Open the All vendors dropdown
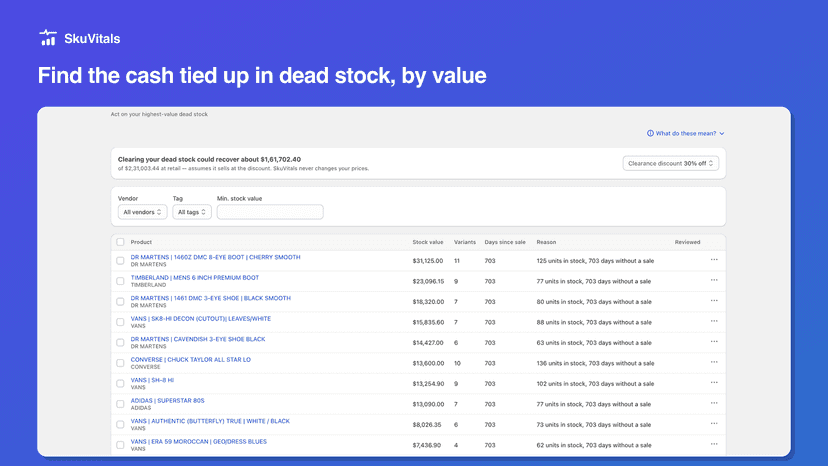828x466 pixels. tap(143, 212)
